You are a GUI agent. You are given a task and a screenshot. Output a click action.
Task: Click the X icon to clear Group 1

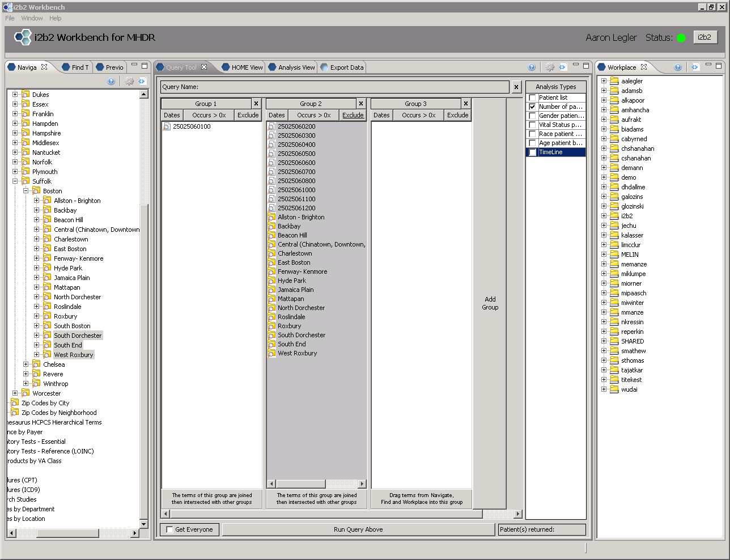tap(256, 104)
